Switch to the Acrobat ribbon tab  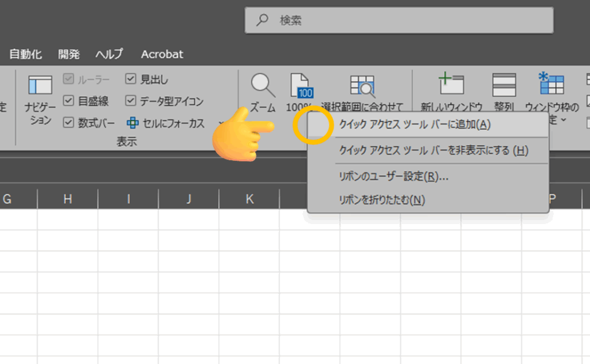coord(162,54)
